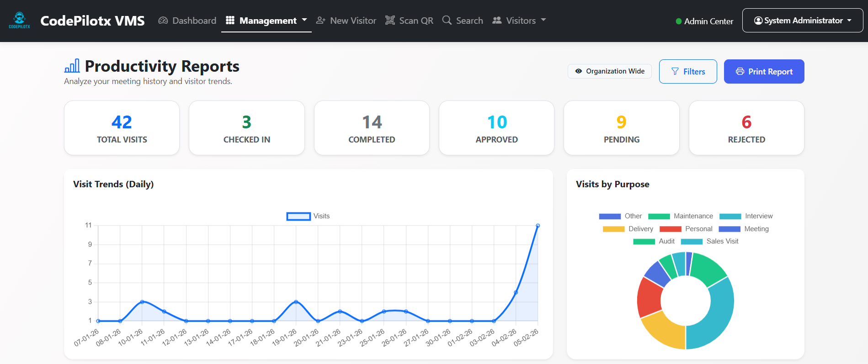
Task: Expand the Visitors dropdown caret
Action: (543, 20)
